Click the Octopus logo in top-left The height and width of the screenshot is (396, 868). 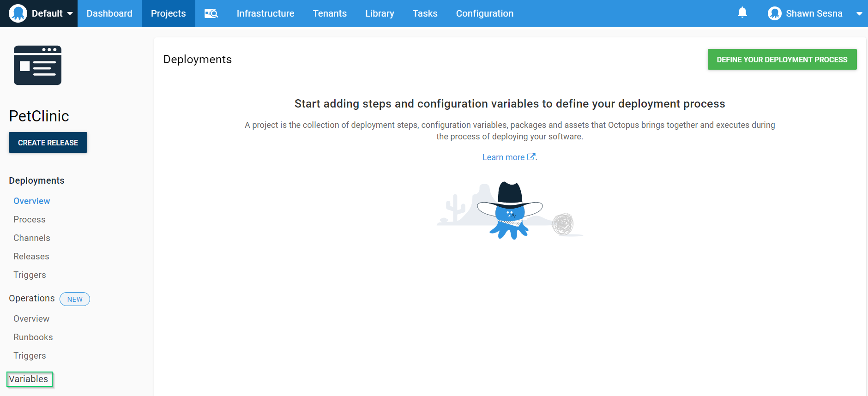point(18,13)
